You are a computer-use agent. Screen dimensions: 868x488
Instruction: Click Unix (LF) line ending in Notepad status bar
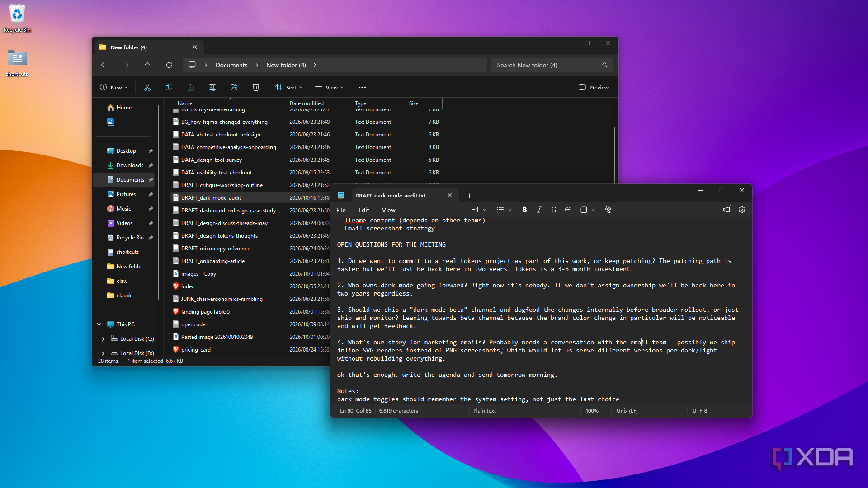627,411
